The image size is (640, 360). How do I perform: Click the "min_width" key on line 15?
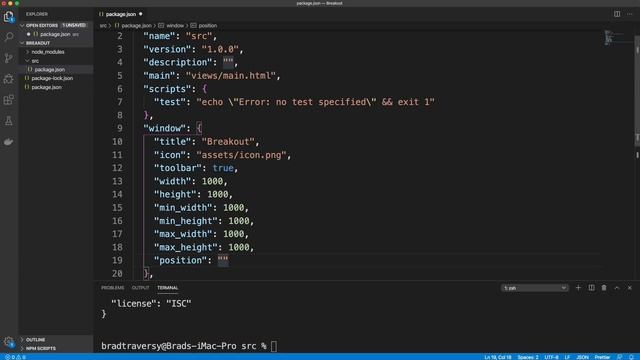click(x=183, y=208)
